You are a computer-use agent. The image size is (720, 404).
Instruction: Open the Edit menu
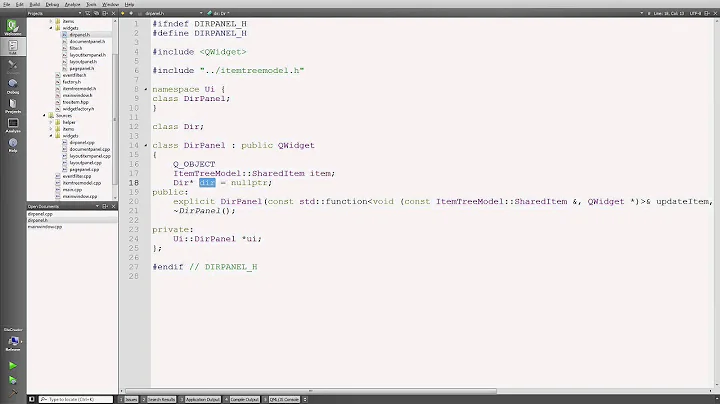coord(19,4)
